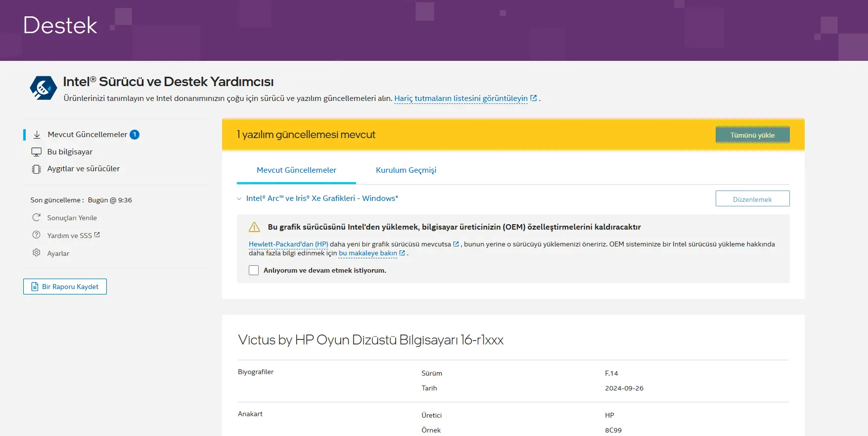868x436 pixels.
Task: Switch to Mevcut Güncellemeler tab
Action: 296,170
